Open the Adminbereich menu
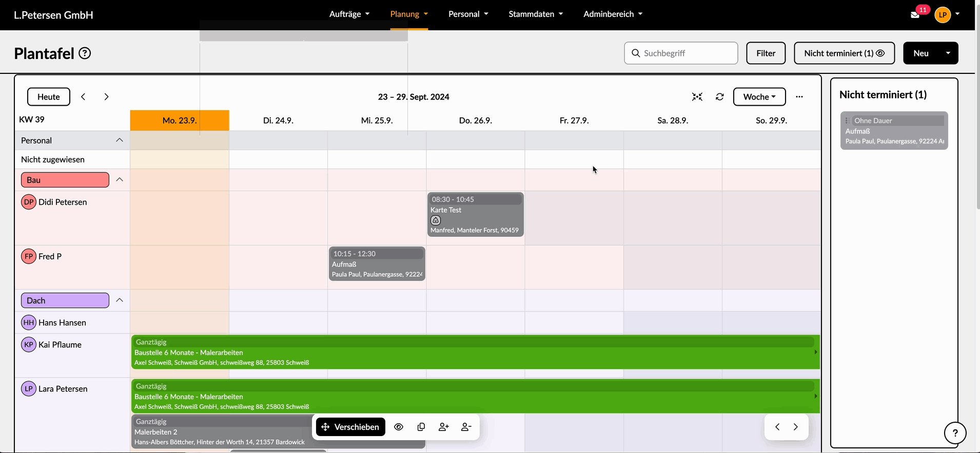The image size is (980, 453). pos(613,14)
